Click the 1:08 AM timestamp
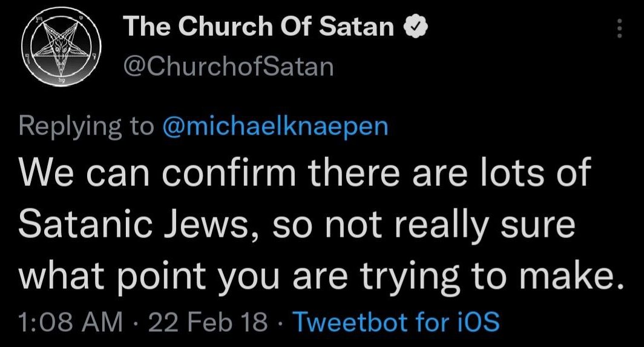This screenshot has width=644, height=347. click(71, 322)
